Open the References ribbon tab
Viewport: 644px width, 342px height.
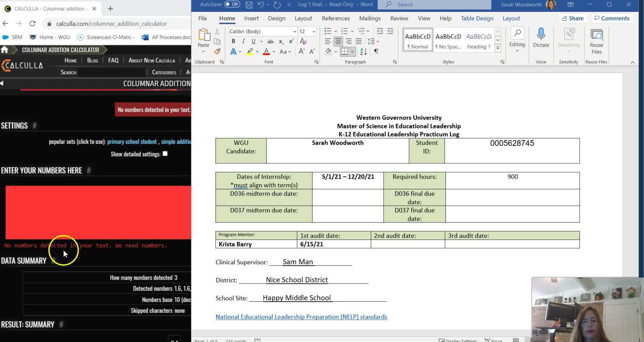(x=336, y=18)
